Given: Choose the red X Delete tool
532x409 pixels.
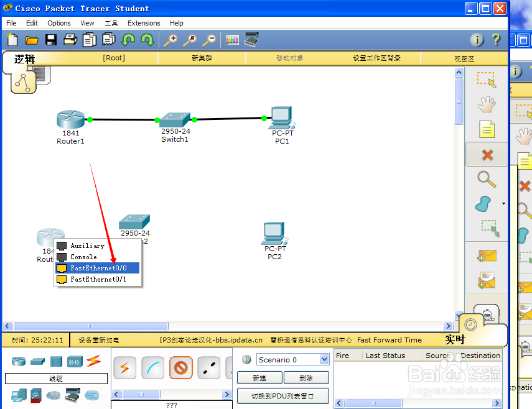Looking at the screenshot, I should tap(487, 155).
